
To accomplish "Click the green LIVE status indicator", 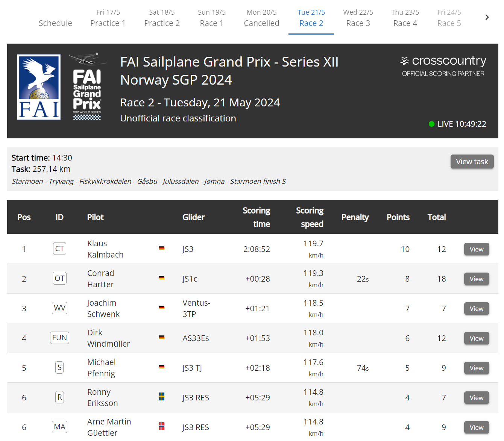I will coord(431,124).
